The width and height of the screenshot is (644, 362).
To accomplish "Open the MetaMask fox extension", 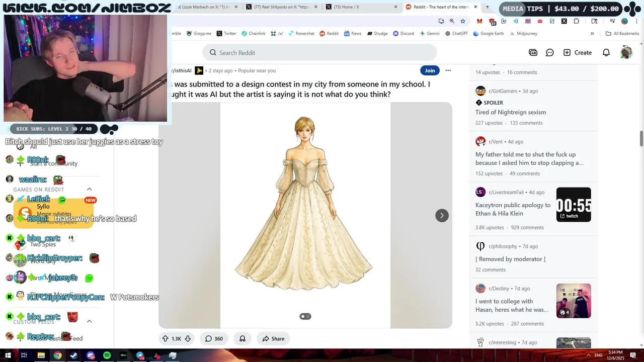I will 479,21.
